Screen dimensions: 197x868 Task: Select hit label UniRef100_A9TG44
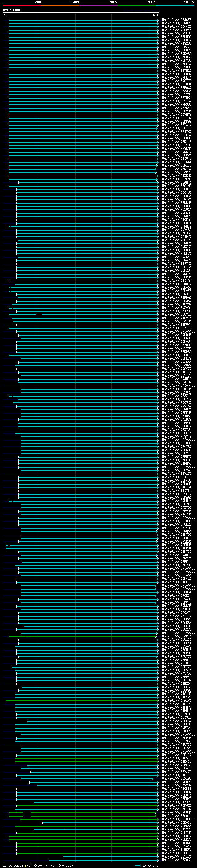(177, 162)
